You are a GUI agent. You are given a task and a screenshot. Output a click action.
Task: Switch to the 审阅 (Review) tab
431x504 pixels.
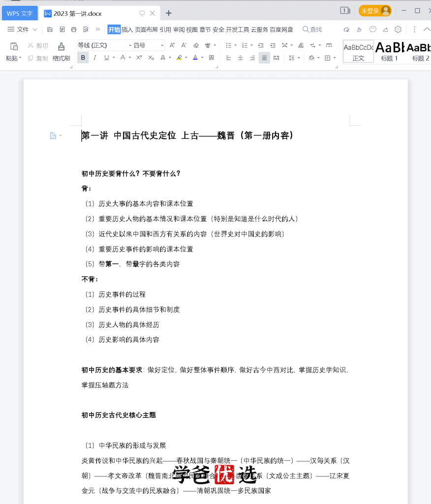(179, 30)
